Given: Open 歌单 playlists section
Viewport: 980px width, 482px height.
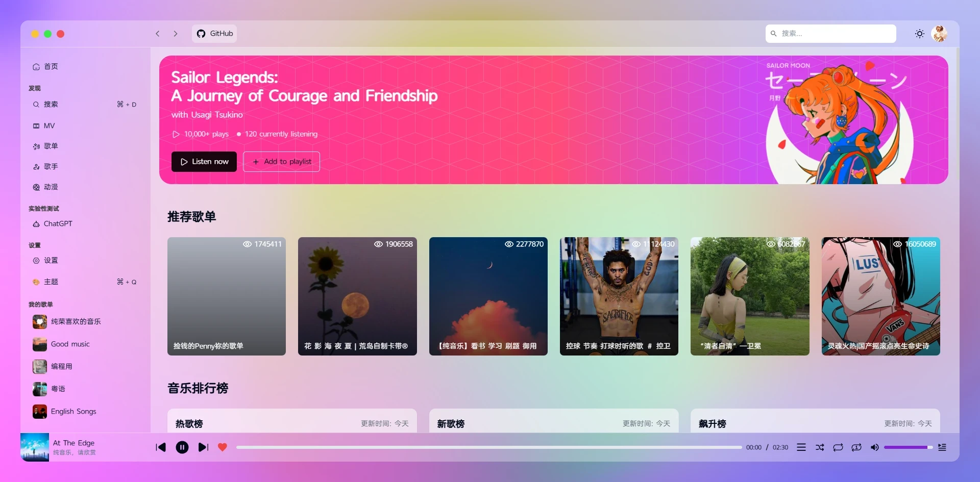Looking at the screenshot, I should tap(85, 146).
